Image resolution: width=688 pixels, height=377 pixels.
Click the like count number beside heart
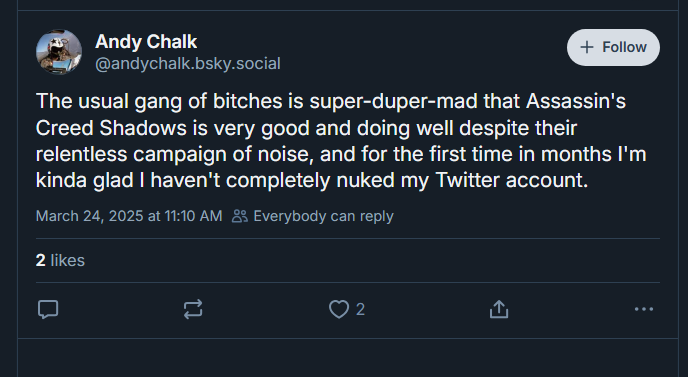(360, 309)
